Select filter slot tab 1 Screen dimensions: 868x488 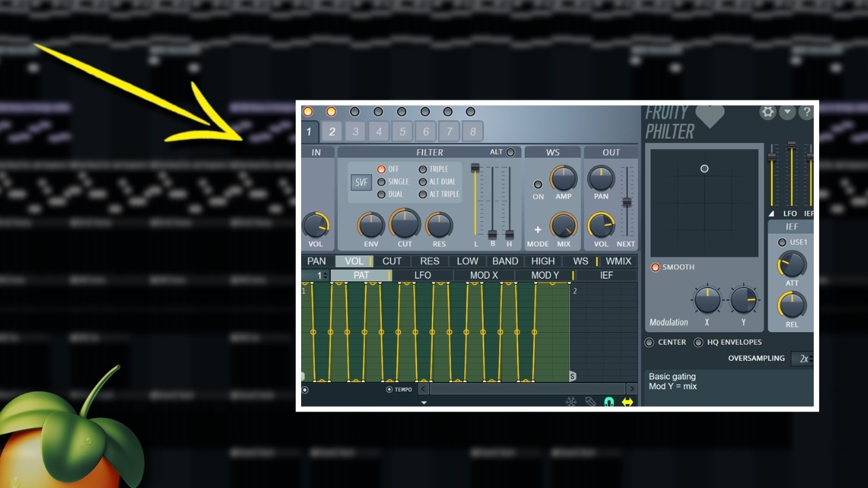click(309, 131)
